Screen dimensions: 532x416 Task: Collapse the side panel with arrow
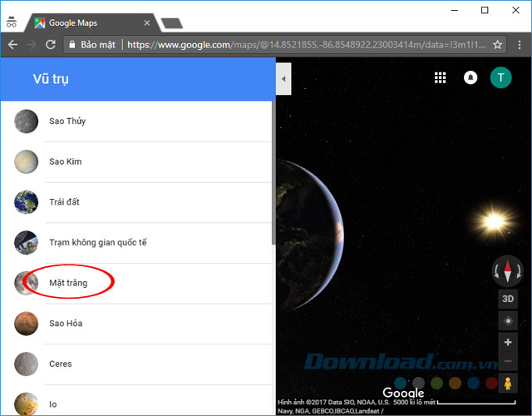click(283, 79)
